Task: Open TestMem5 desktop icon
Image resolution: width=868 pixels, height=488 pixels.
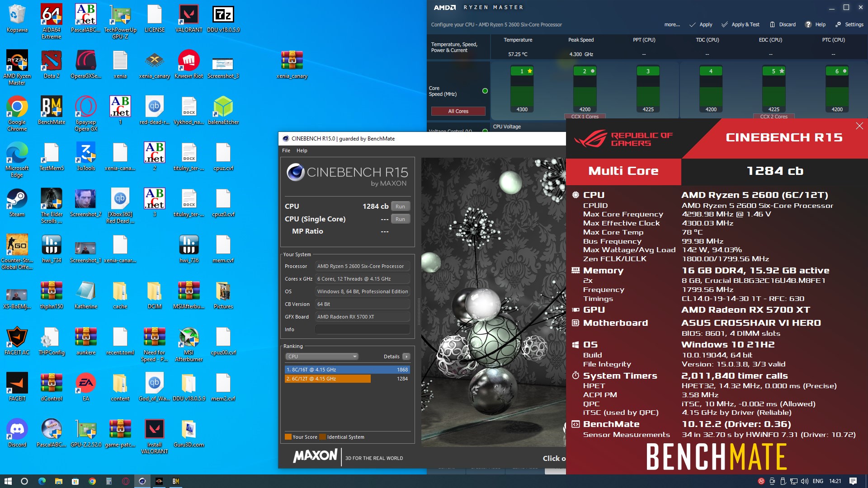Action: (52, 156)
